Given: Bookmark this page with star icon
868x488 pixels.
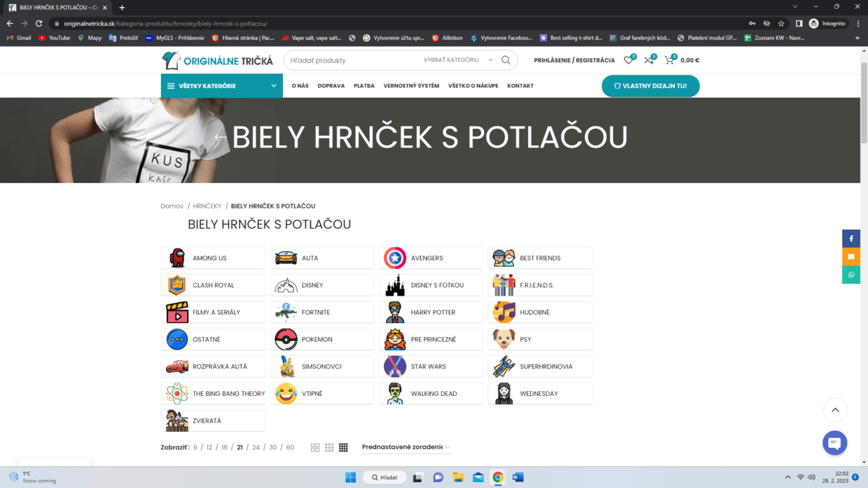Looking at the screenshot, I should coord(781,23).
